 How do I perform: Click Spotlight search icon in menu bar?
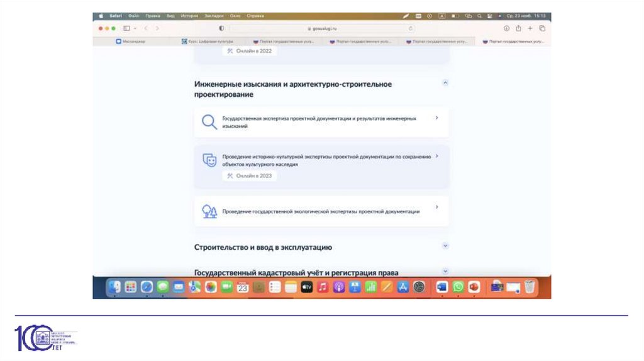click(479, 16)
